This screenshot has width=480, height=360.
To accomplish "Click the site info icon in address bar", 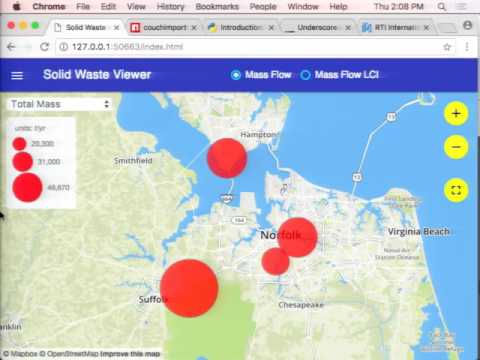I will click(63, 47).
